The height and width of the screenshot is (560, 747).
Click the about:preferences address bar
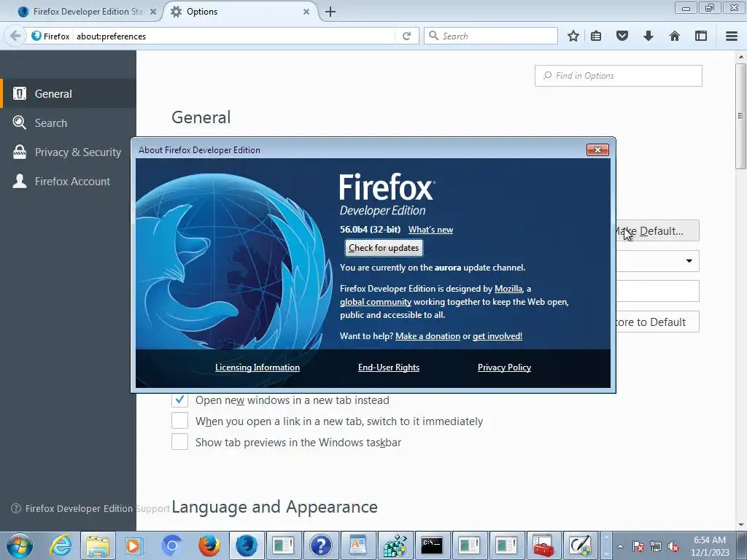point(233,36)
